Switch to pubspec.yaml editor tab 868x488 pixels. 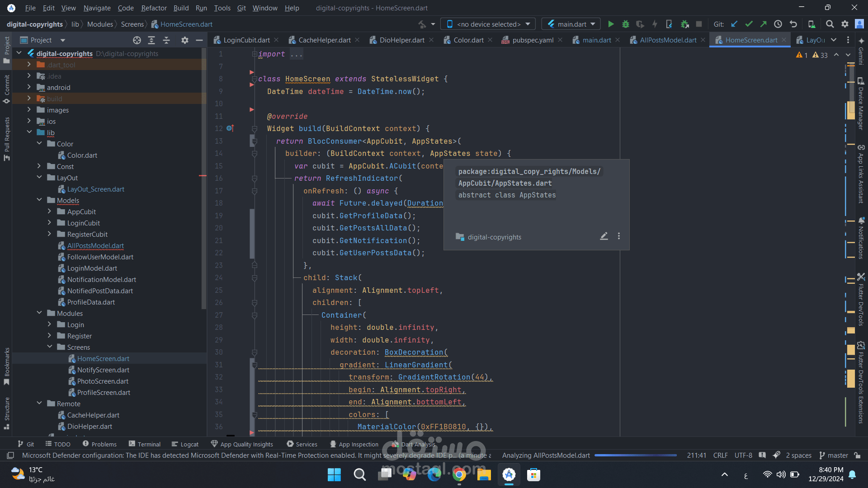coord(532,40)
